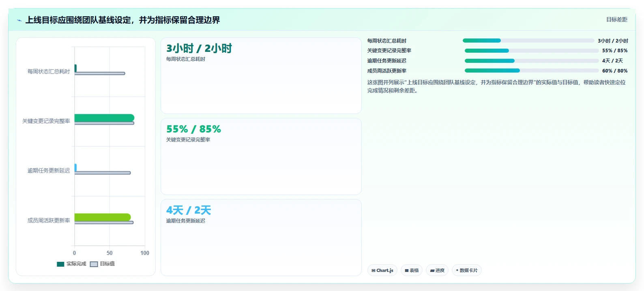Click the 目标差距 label in the header
This screenshot has width=644, height=291.
(617, 19)
